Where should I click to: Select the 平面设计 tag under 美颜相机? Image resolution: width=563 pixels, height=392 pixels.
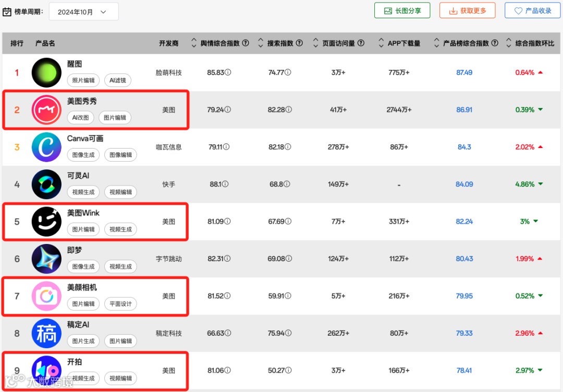(x=120, y=304)
